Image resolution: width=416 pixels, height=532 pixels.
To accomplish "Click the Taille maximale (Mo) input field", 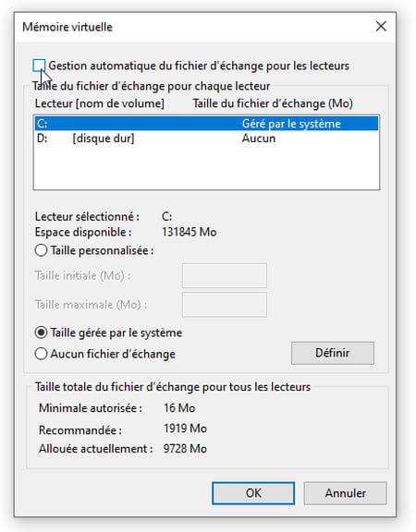I will pos(225,305).
